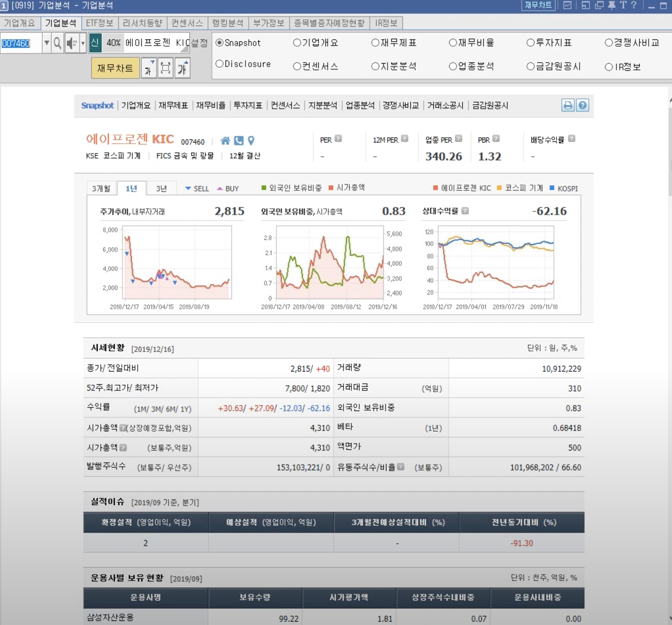672x625 pixels.
Task: Click the yellow 코스피 기계 legend swatch
Action: (x=499, y=188)
